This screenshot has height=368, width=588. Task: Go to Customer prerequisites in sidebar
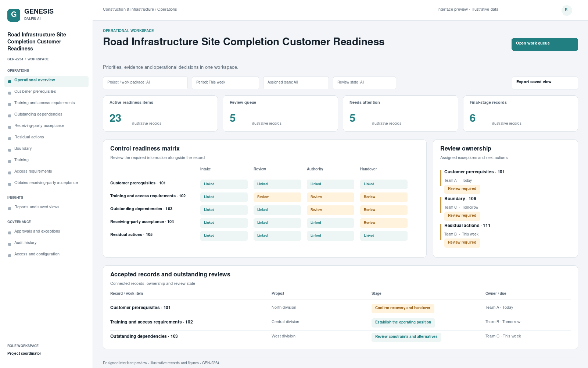(46, 92)
